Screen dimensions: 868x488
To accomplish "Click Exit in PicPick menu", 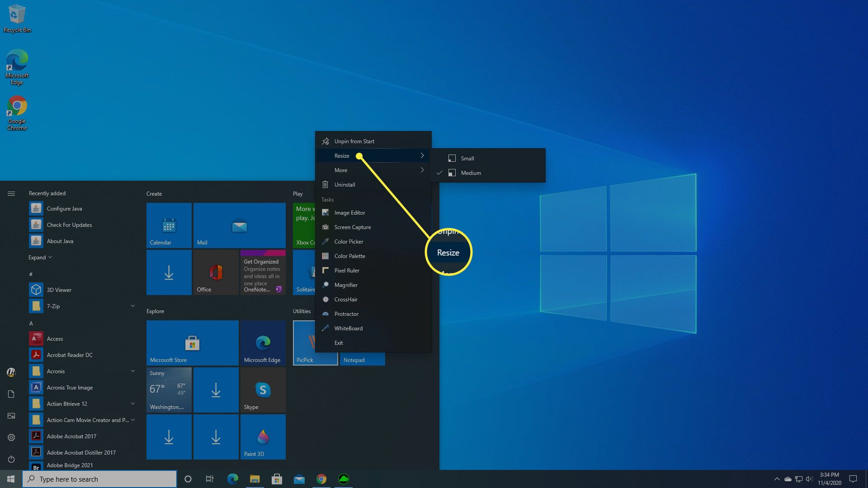I will coord(338,342).
